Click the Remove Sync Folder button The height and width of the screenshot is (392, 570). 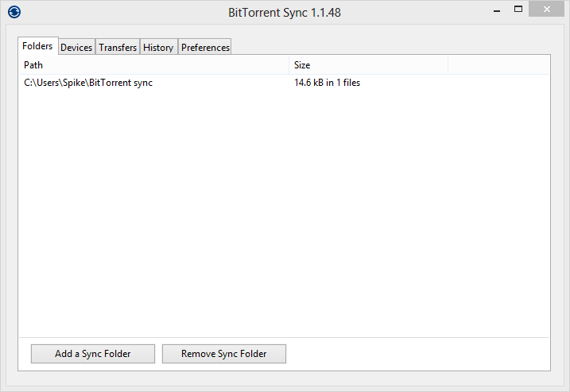224,354
